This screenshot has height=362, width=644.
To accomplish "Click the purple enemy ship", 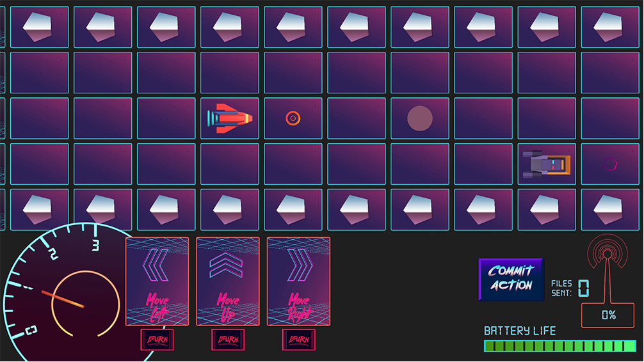I will tap(546, 164).
